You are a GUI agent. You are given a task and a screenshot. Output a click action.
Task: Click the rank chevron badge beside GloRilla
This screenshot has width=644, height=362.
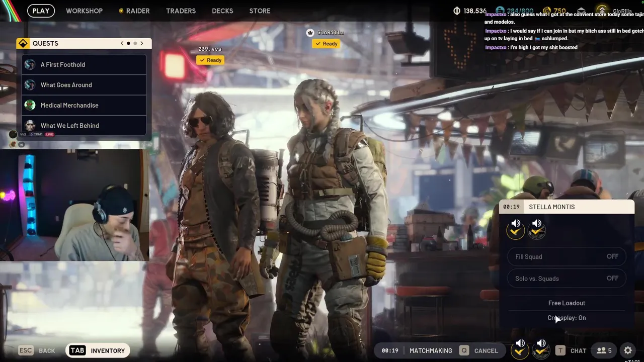[x=602, y=11]
